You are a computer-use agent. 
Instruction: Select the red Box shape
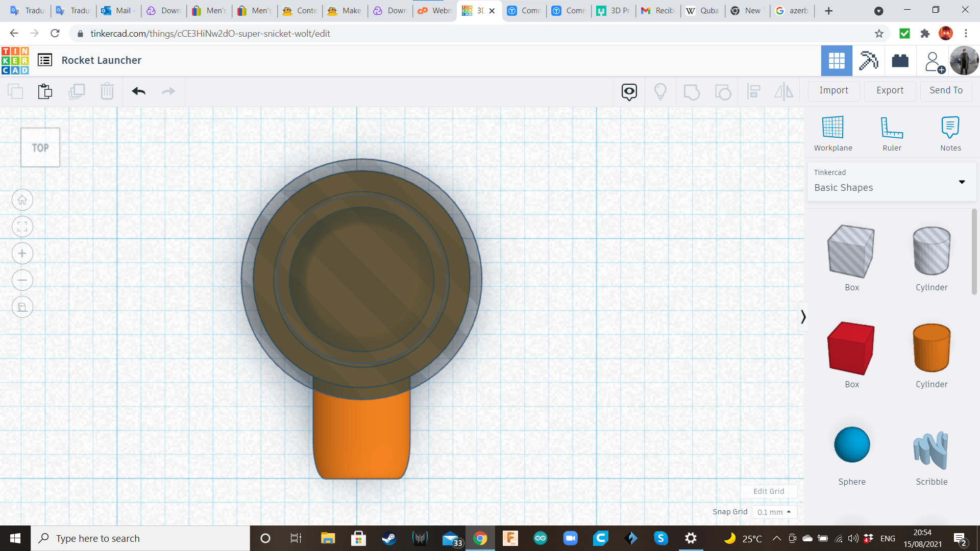851,348
